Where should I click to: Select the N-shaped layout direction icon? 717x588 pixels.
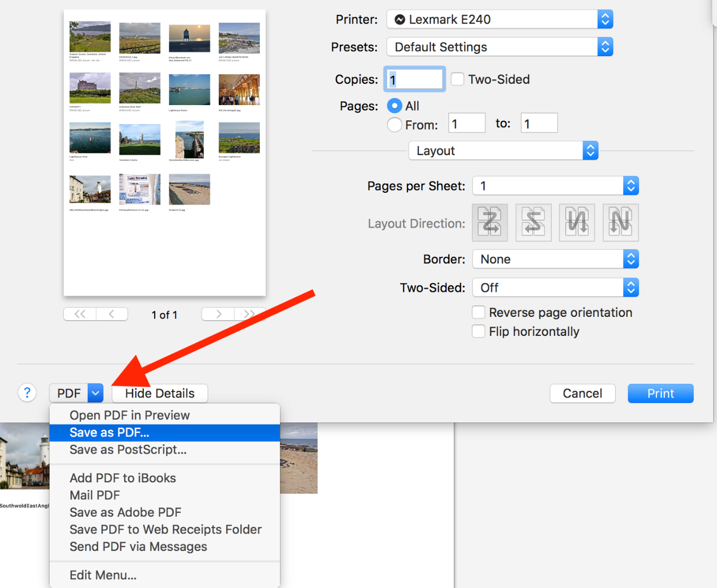[621, 223]
